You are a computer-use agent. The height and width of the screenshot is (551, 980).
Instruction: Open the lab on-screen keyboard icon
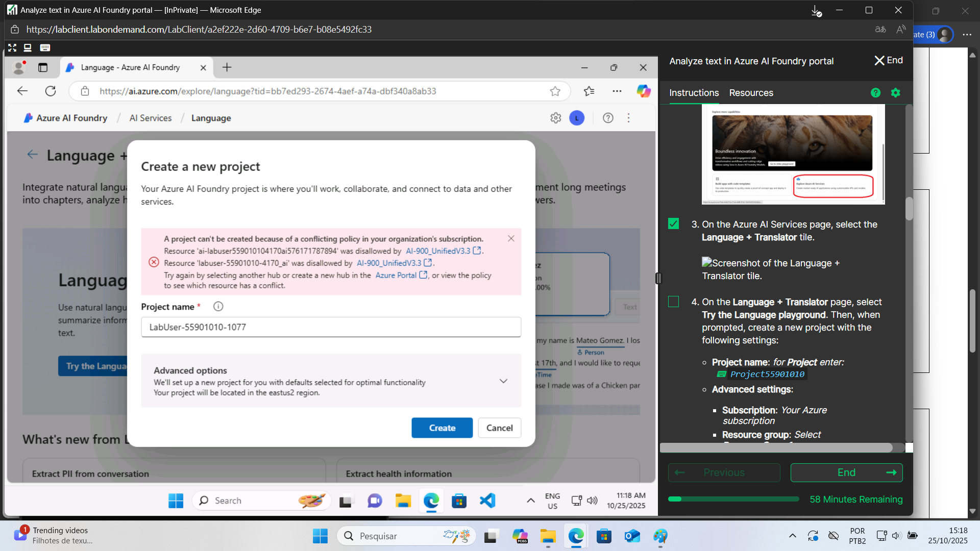(x=45, y=48)
